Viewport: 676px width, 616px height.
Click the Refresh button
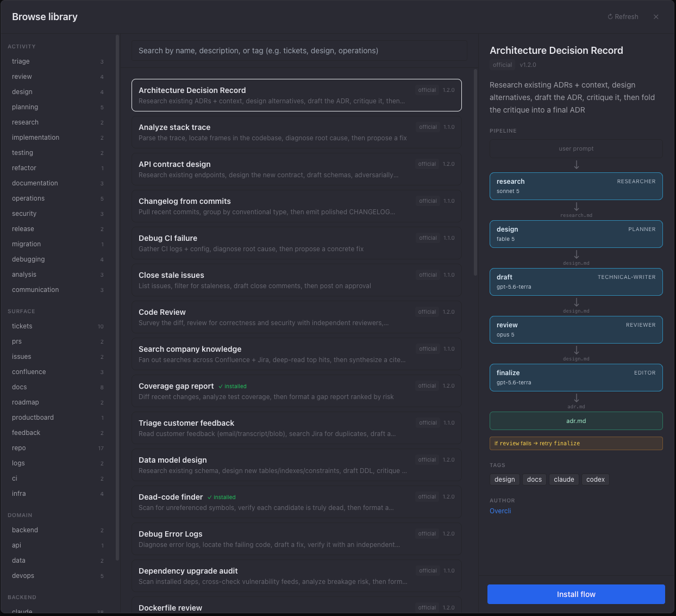click(623, 17)
